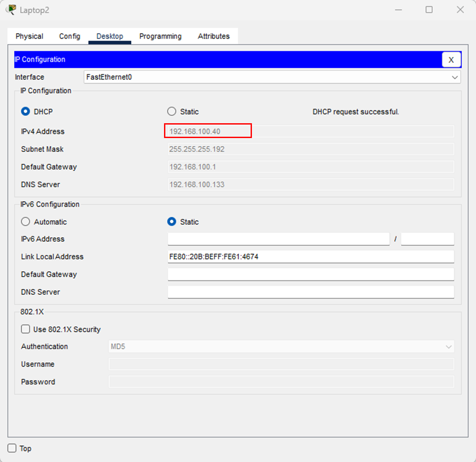The image size is (476, 462).
Task: Click the 'DHCP request successful.' status text
Action: [x=355, y=112]
